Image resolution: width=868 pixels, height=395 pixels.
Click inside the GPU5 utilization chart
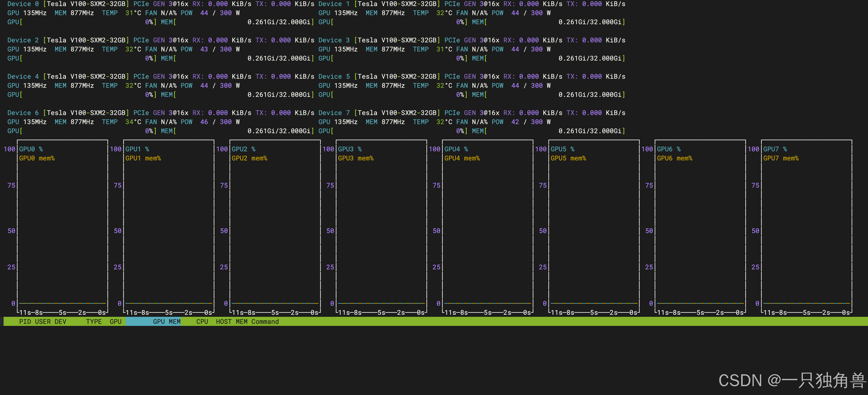pos(594,229)
